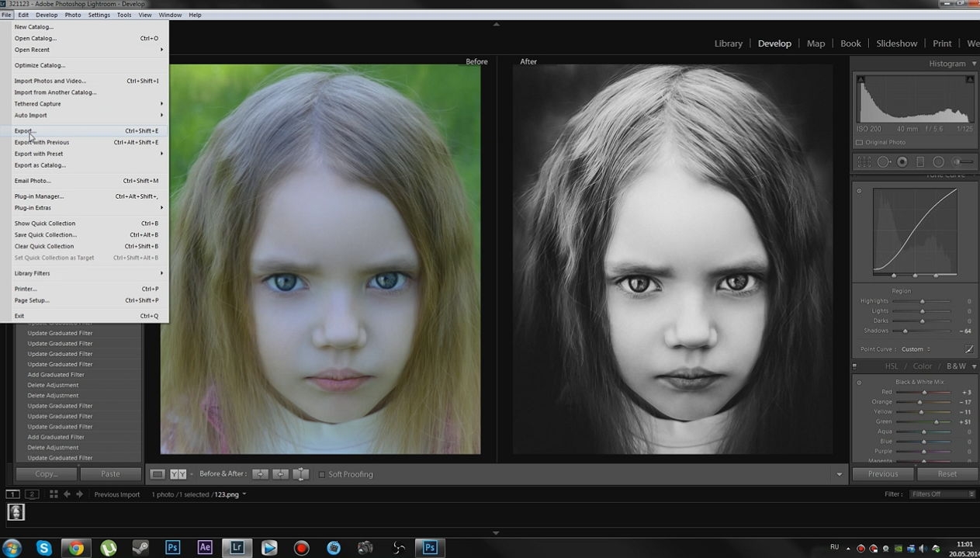Open grid view in filmstrip bar
The image size is (980, 558).
54,494
